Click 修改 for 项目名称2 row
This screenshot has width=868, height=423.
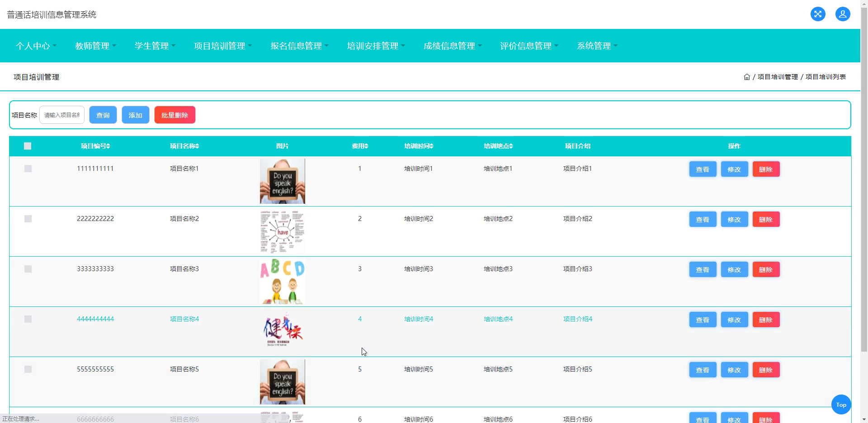pyautogui.click(x=734, y=220)
